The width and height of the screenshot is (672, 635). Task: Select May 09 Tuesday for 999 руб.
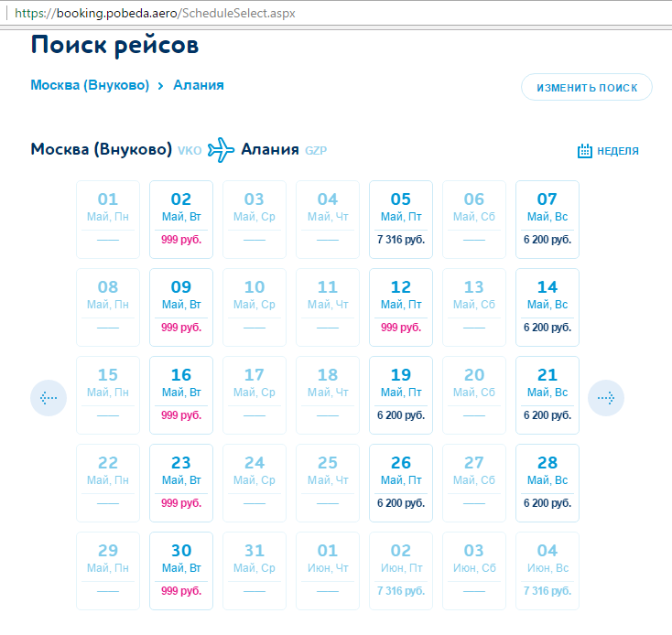click(181, 307)
